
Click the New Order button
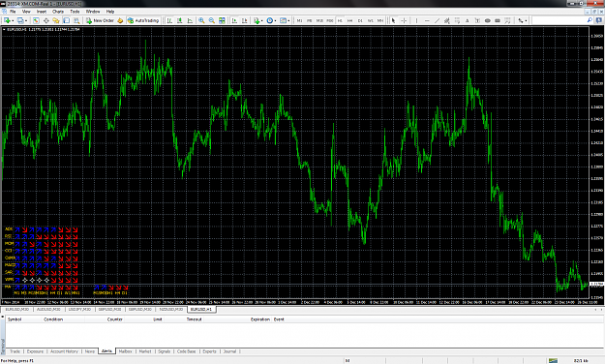tap(100, 20)
